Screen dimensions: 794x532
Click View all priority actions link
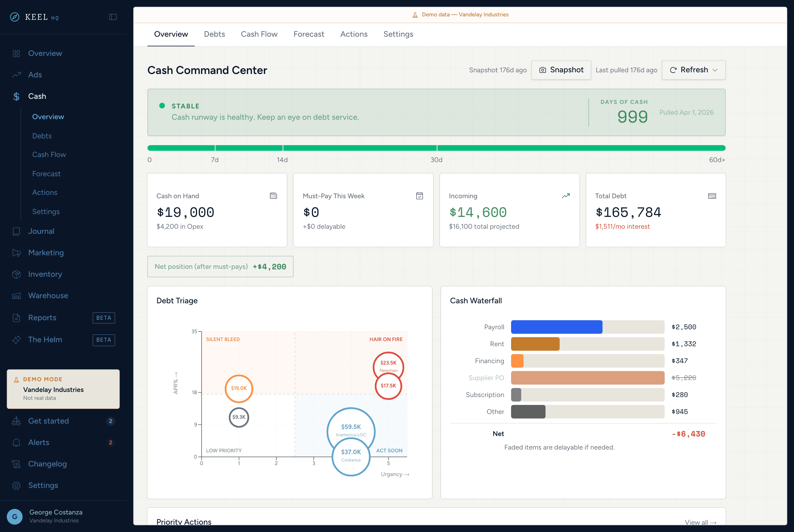click(x=700, y=522)
